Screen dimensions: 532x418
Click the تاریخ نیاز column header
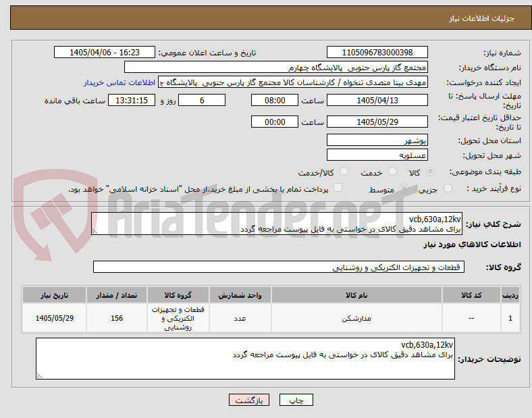(54, 295)
